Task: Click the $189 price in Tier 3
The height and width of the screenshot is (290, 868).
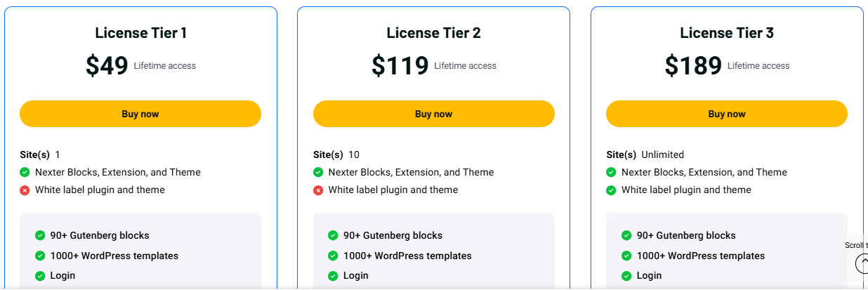Action: point(693,66)
